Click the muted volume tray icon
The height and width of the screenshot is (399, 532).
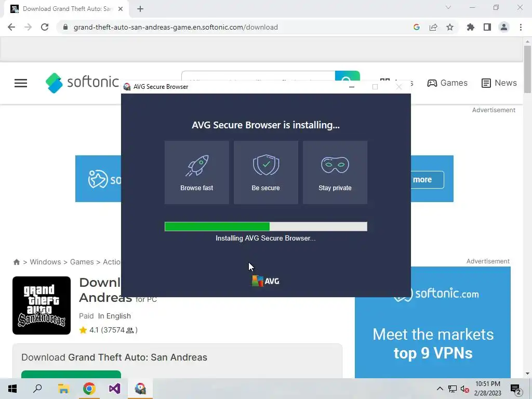(465, 389)
